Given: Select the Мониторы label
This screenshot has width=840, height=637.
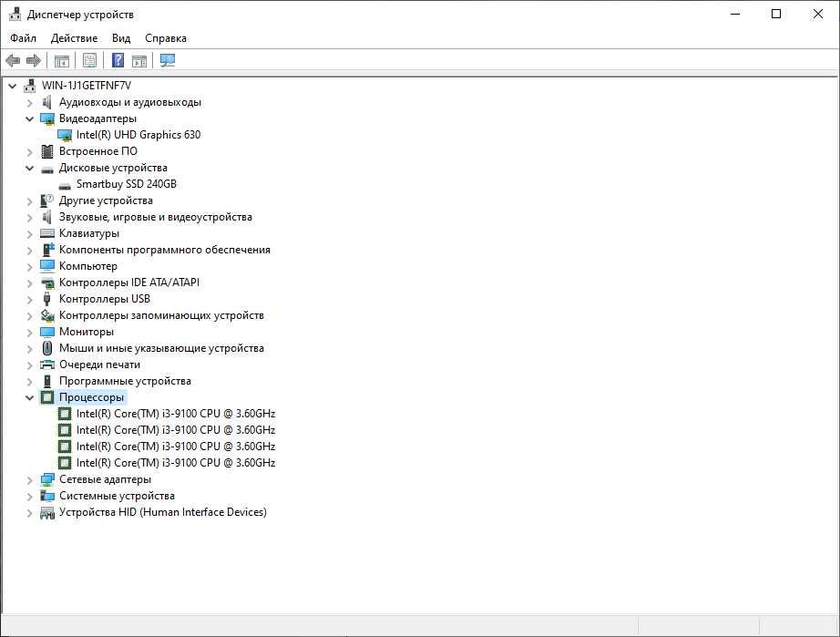Looking at the screenshot, I should [x=87, y=332].
